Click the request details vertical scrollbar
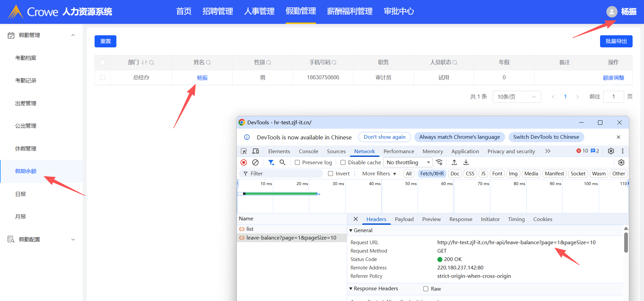This screenshot has height=301, width=644. point(626,242)
